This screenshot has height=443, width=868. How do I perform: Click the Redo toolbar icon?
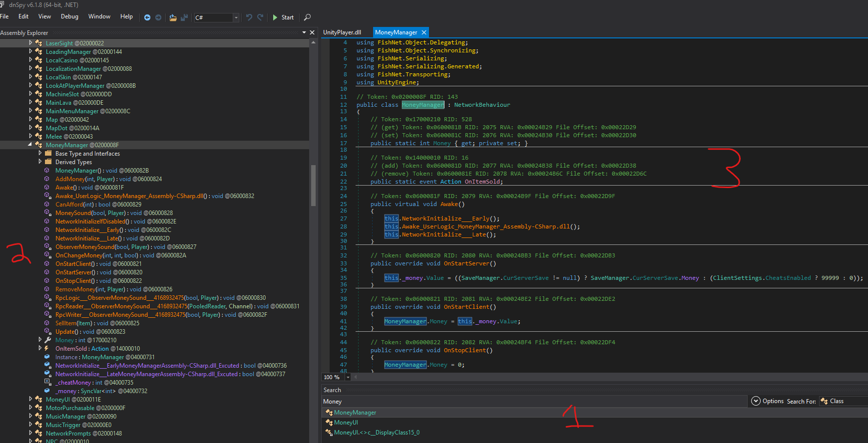(260, 17)
